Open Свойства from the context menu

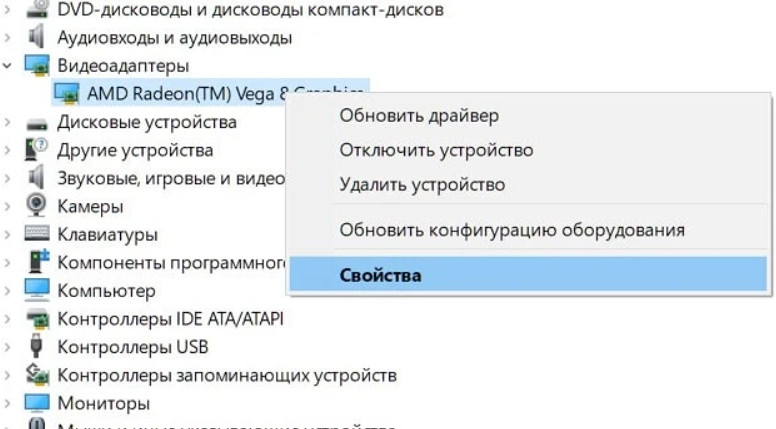380,275
